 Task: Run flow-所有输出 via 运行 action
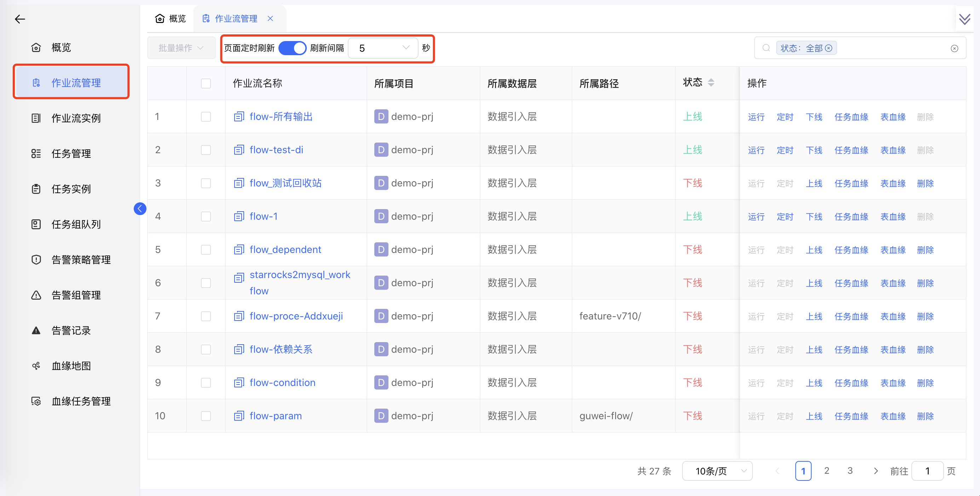756,117
